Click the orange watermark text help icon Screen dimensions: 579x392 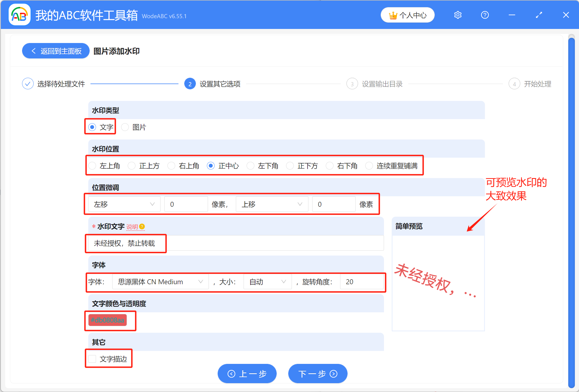(142, 227)
